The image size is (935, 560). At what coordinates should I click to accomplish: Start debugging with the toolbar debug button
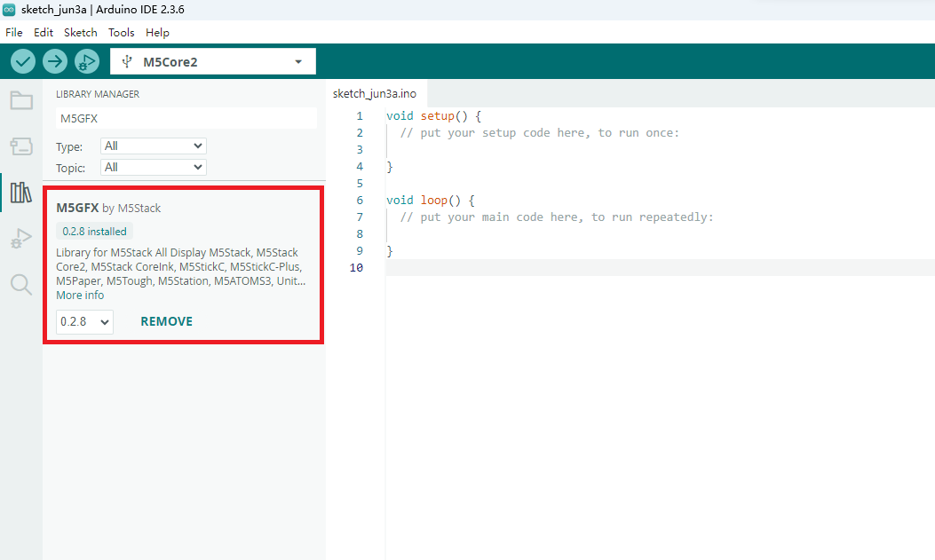[x=87, y=61]
